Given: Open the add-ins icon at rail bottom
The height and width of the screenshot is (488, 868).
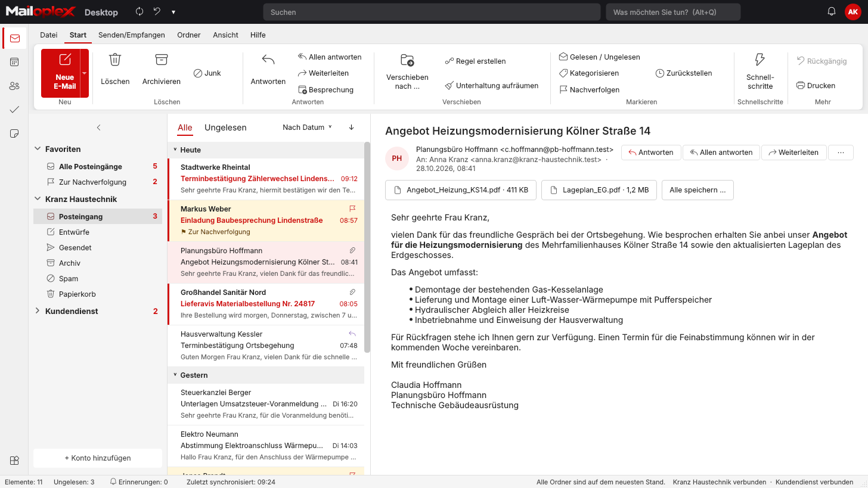Looking at the screenshot, I should point(14,460).
